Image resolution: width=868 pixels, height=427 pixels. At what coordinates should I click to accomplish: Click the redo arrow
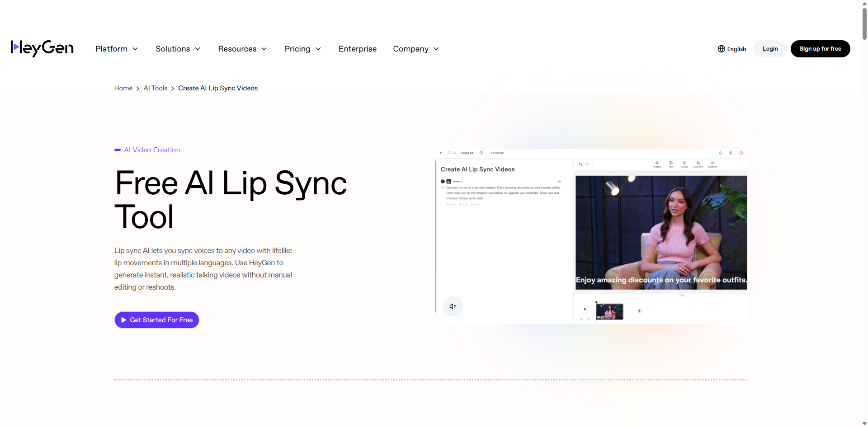point(587,165)
